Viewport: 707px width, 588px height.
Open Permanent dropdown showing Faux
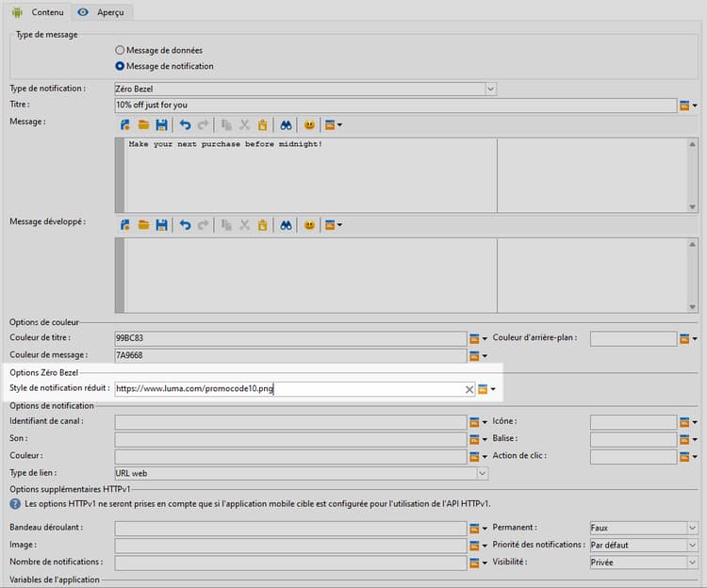[644, 528]
